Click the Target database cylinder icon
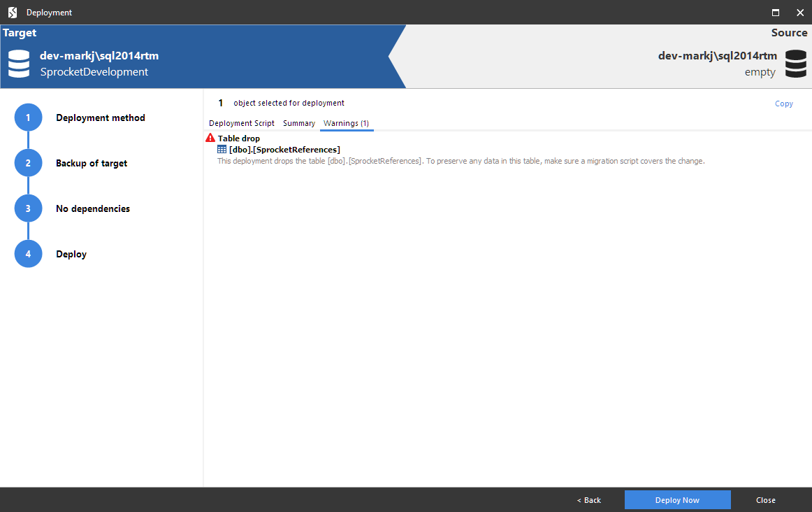The width and height of the screenshot is (812, 512). [18, 64]
